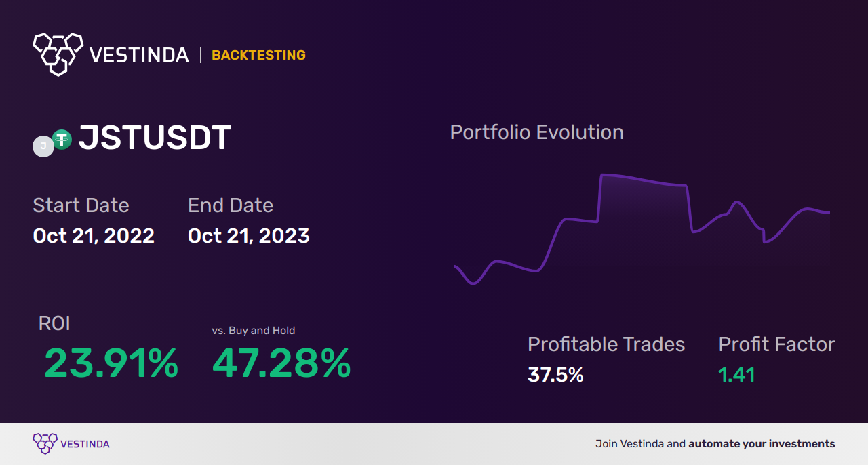
Task: Click the Profit Factor 1.41 value
Action: coord(736,375)
